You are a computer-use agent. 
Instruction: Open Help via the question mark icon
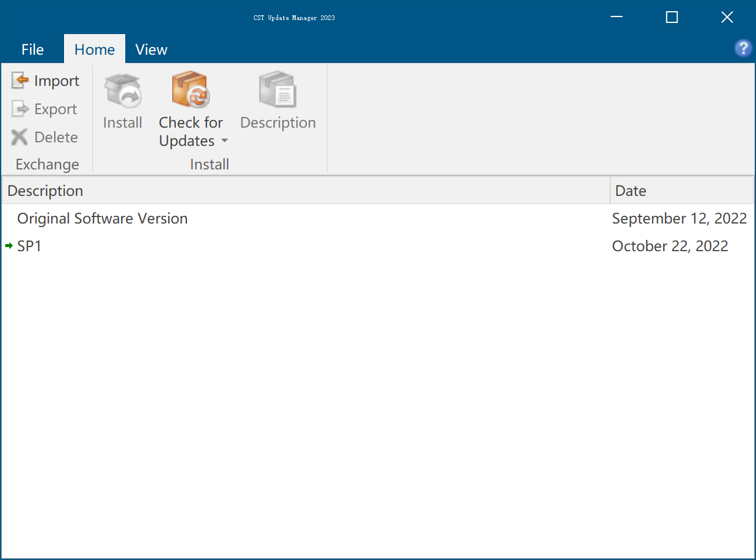(x=743, y=48)
